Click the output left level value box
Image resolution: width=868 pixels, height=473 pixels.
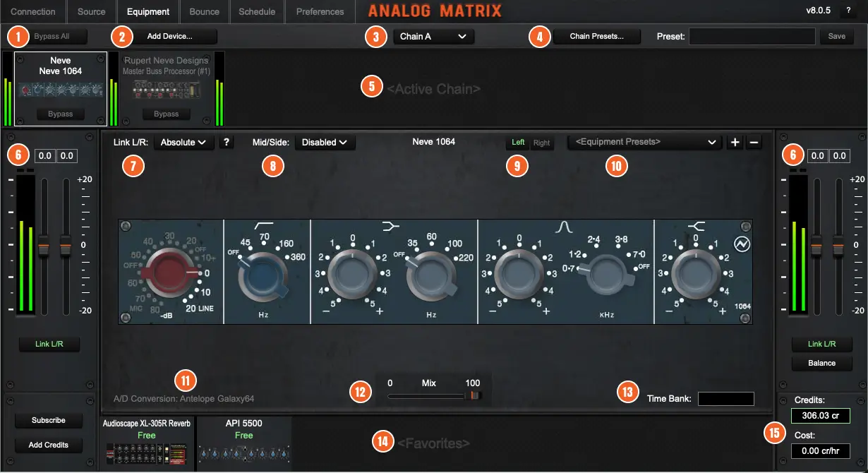(816, 156)
